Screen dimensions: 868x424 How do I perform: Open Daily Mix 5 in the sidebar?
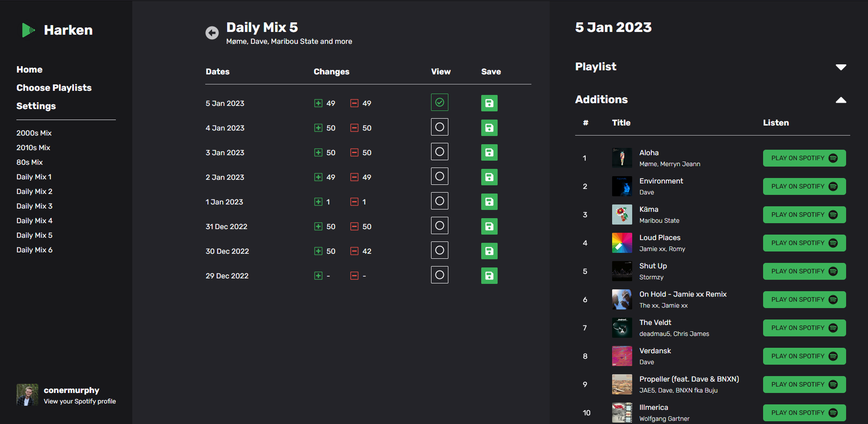pyautogui.click(x=34, y=235)
